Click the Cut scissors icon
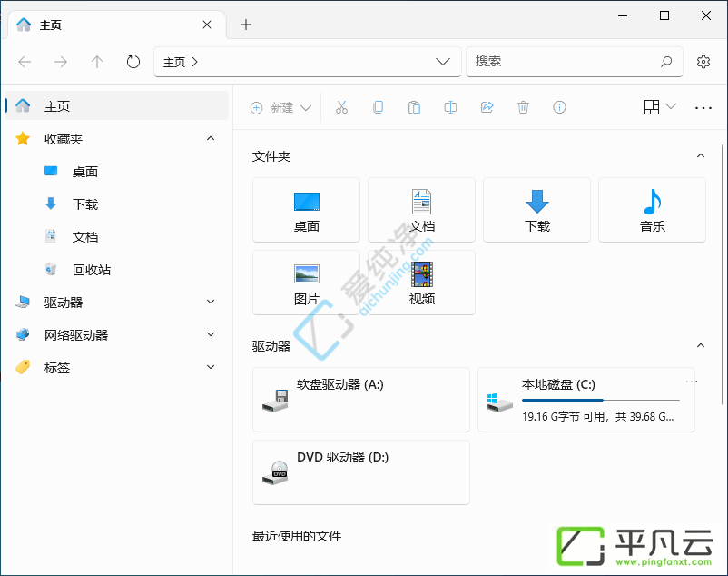Image resolution: width=728 pixels, height=576 pixels. 341,107
